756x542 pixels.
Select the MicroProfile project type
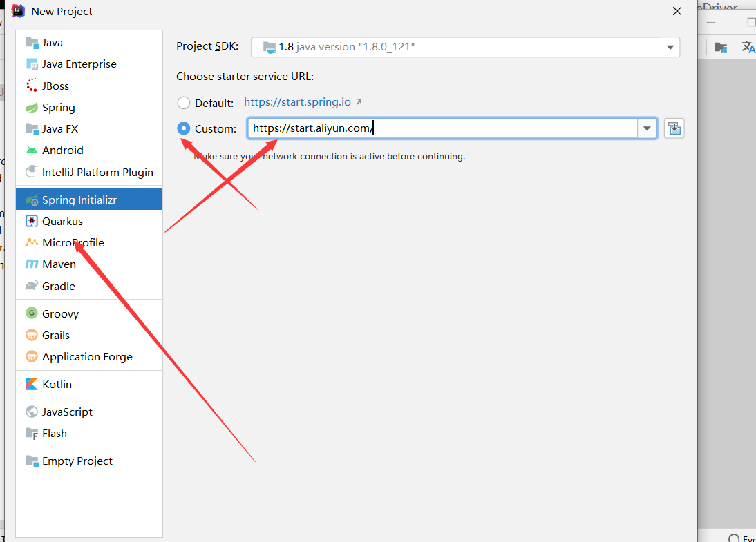69,242
